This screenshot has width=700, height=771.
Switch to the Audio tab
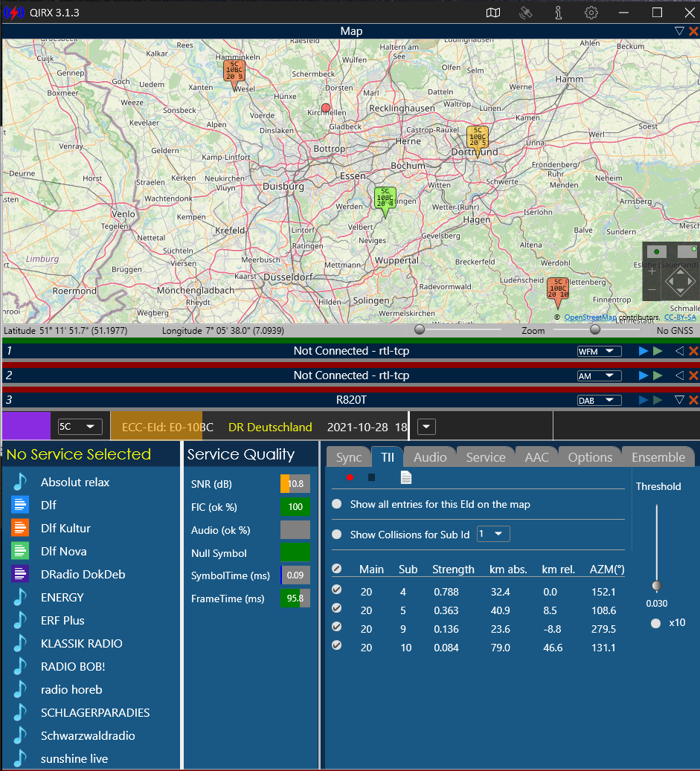tap(430, 457)
